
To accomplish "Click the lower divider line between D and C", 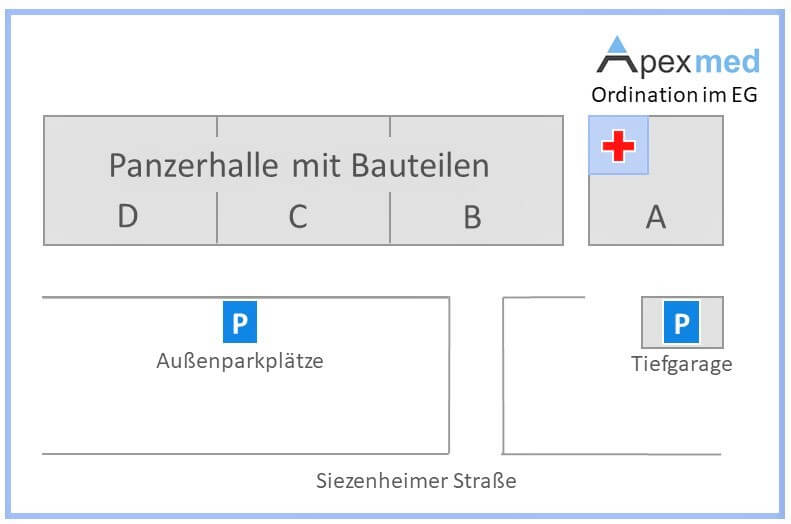I will click(x=217, y=218).
